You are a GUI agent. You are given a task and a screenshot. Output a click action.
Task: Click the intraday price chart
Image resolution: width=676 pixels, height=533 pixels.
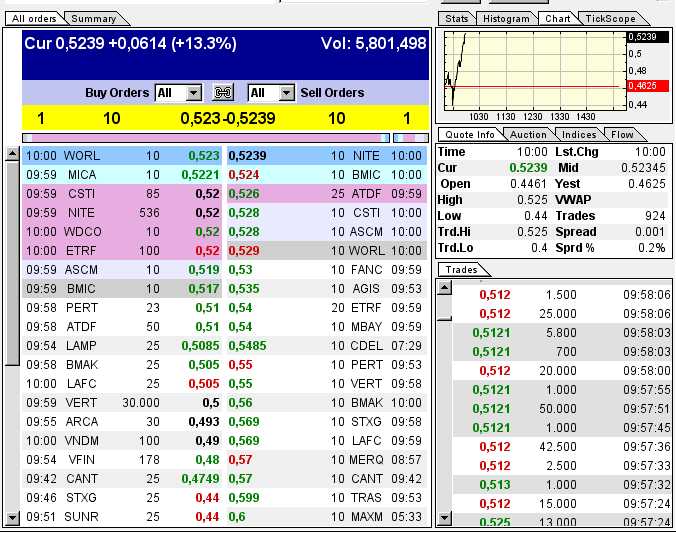tap(535, 71)
